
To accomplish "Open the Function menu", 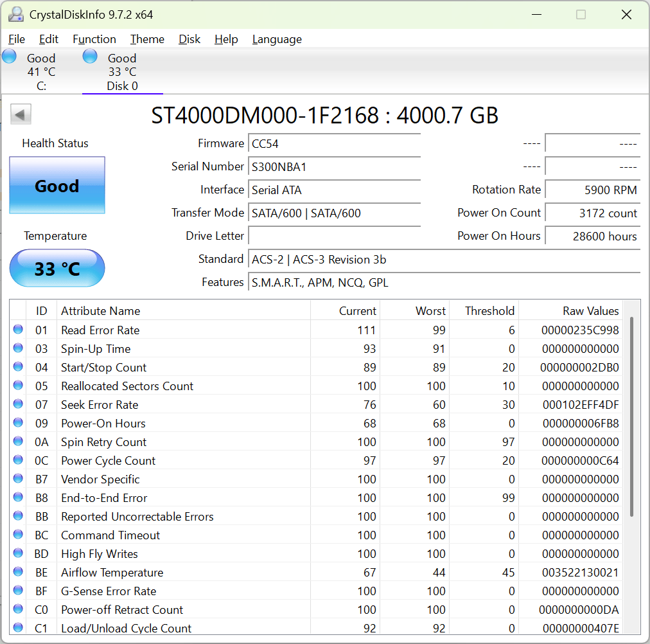I will [x=94, y=39].
